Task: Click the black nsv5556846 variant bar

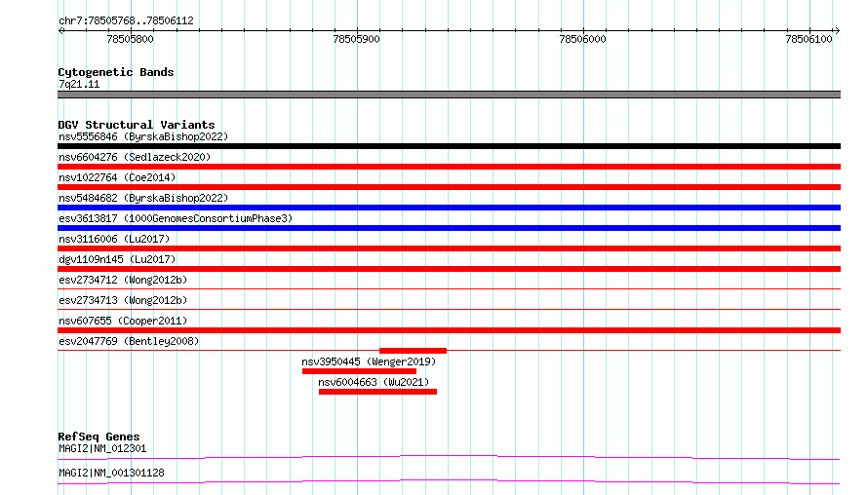Action: 449,146
